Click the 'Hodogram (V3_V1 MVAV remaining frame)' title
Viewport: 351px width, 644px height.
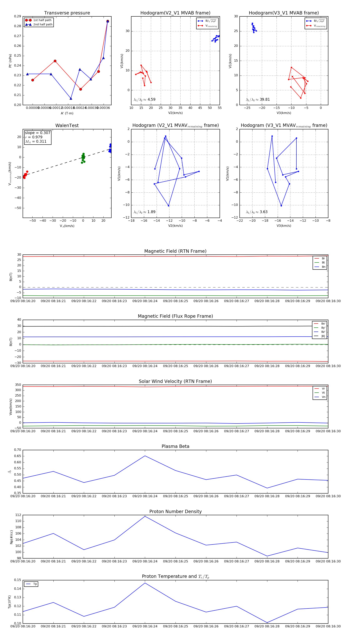pos(284,125)
